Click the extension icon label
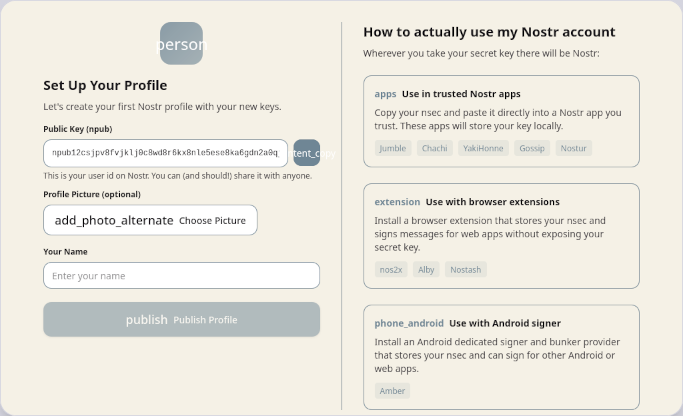This screenshot has width=683, height=416. coord(397,201)
